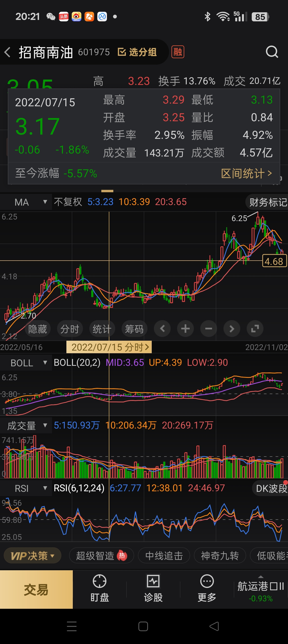288x644 pixels.
Task: Select 中线追击 strategy chip
Action: click(x=164, y=556)
